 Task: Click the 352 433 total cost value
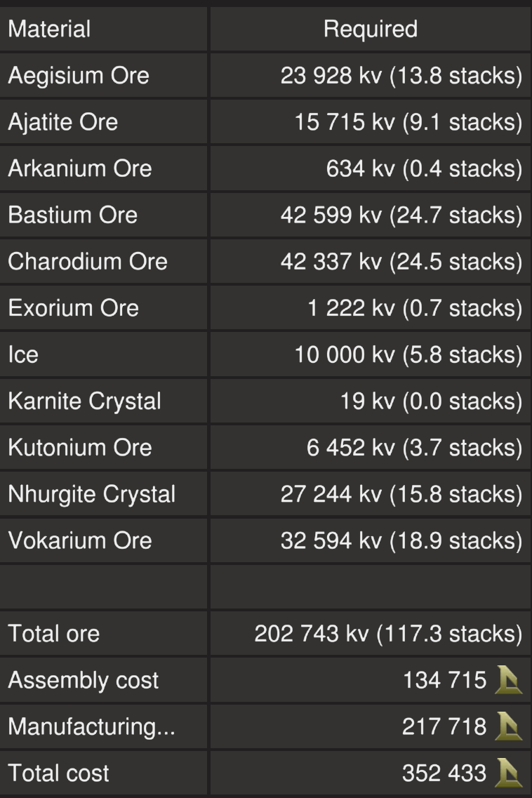(x=444, y=773)
